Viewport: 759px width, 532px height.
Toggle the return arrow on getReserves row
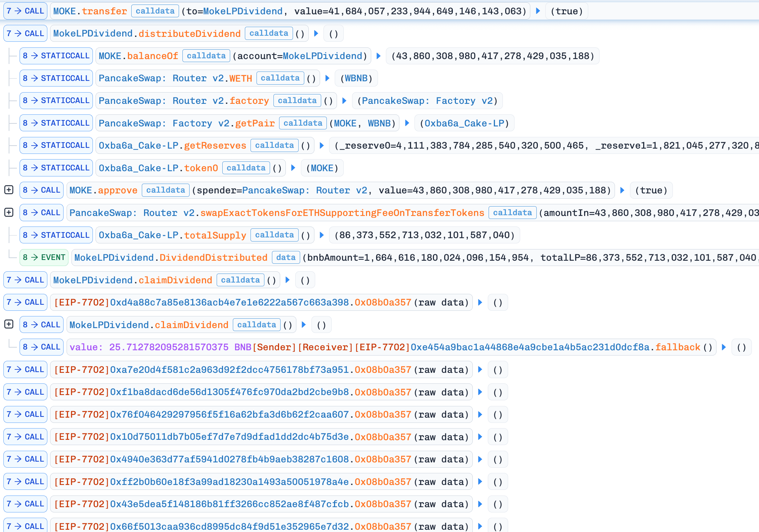tap(322, 145)
